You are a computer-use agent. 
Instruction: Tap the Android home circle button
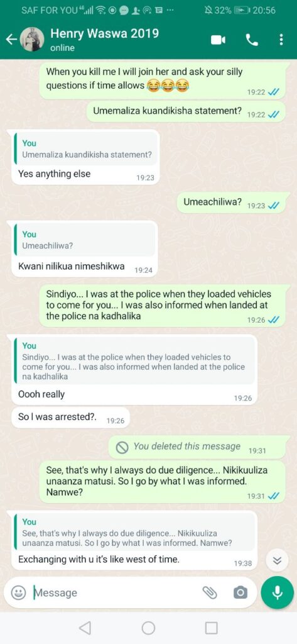click(x=148, y=628)
